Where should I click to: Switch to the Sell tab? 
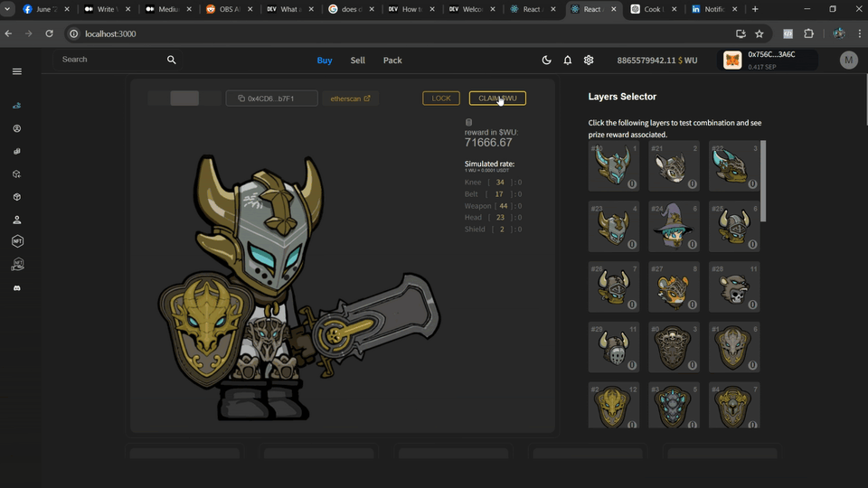(x=358, y=61)
